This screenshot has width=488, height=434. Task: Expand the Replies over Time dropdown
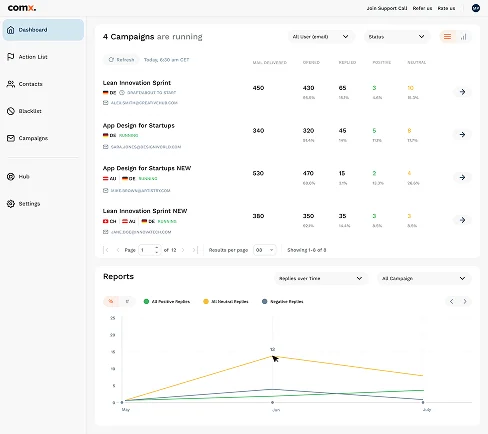pos(321,278)
